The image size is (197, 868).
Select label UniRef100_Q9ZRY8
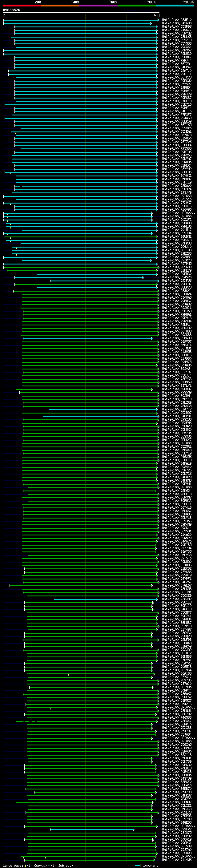[177, 260]
